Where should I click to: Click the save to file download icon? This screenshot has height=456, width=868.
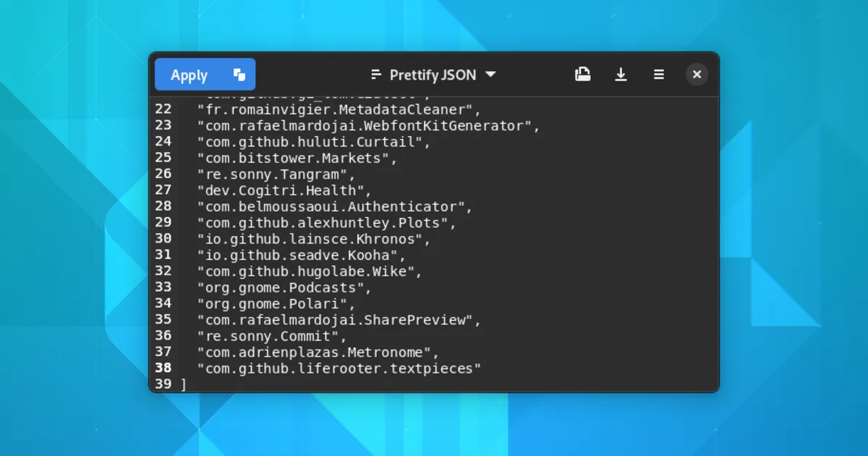pos(621,75)
